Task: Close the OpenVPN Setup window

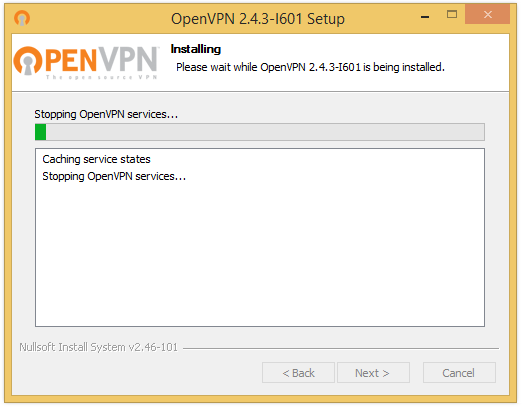Action: 487,14
